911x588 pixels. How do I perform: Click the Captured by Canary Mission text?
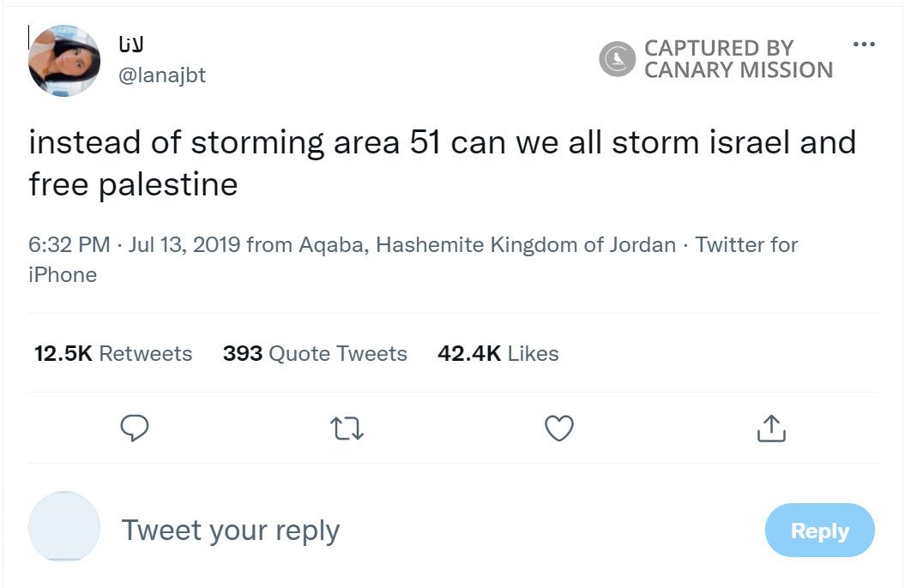738,59
